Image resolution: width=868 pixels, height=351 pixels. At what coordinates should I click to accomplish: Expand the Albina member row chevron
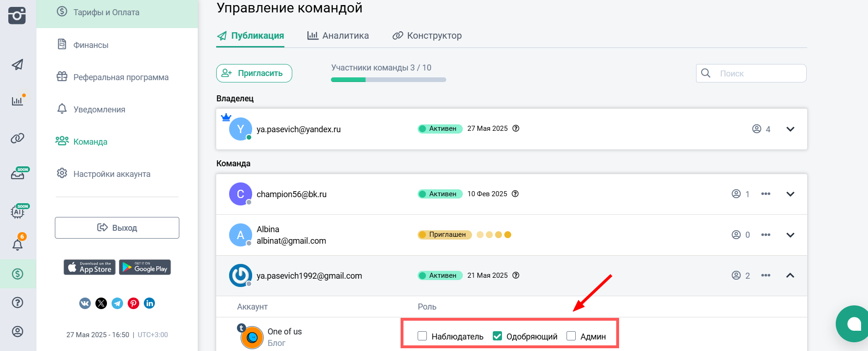(790, 235)
